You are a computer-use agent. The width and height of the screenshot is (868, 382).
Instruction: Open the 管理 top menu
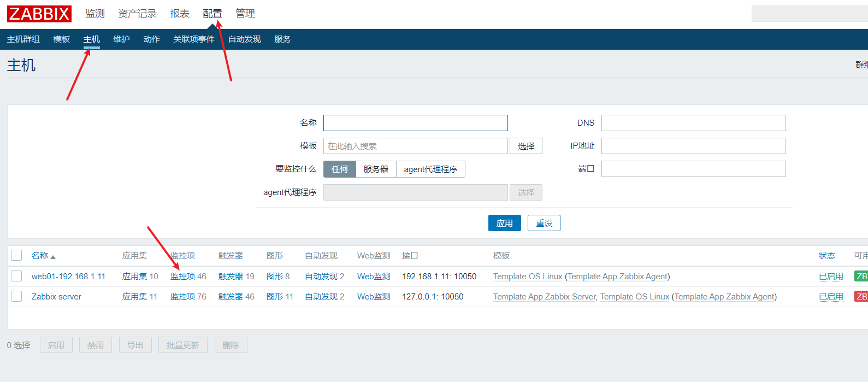[245, 14]
